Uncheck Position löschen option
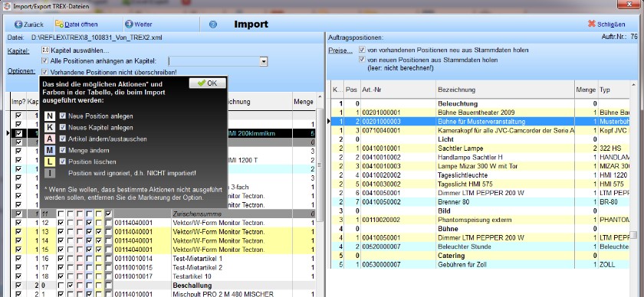Viewport: 644px width, 297px height. [x=63, y=162]
